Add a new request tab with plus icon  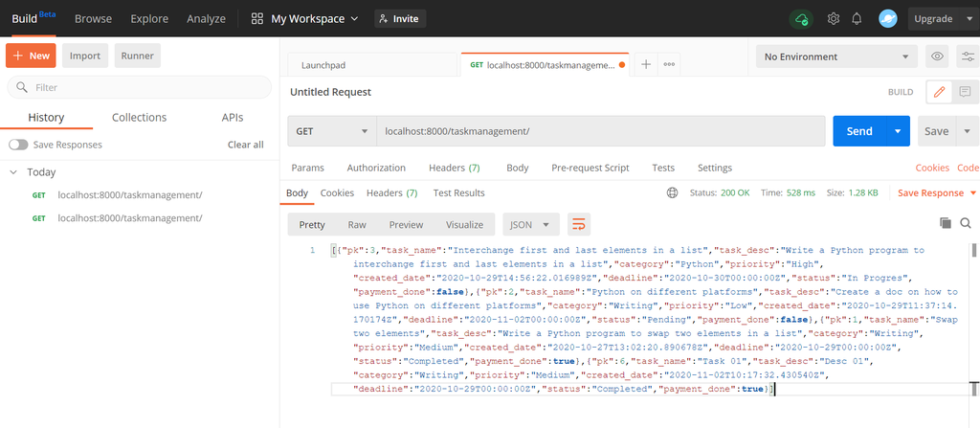click(646, 64)
